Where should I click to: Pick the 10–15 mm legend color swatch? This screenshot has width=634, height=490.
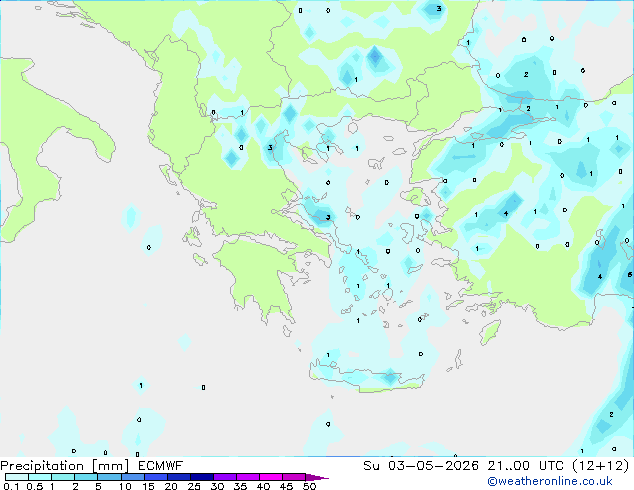[132, 477]
